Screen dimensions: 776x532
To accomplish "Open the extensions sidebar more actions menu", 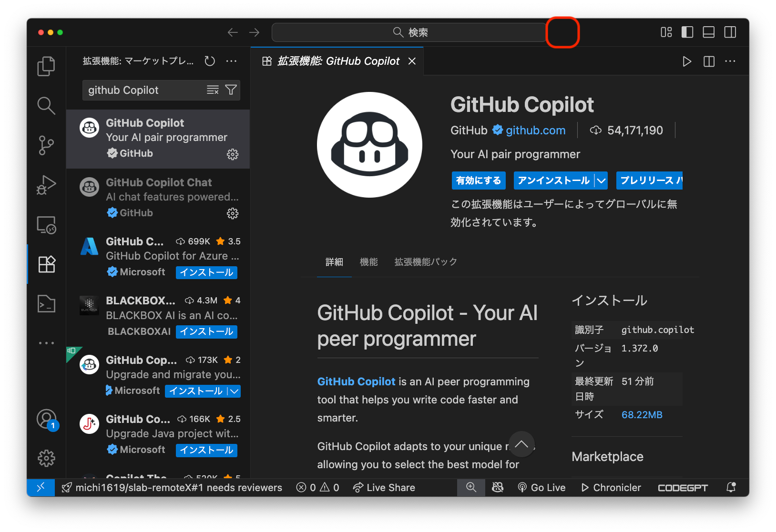I will (x=232, y=61).
